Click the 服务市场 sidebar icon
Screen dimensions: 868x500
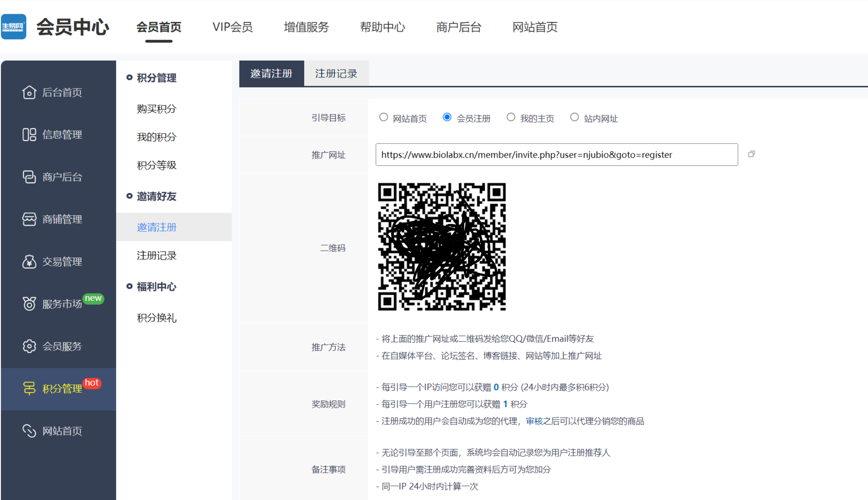point(29,304)
